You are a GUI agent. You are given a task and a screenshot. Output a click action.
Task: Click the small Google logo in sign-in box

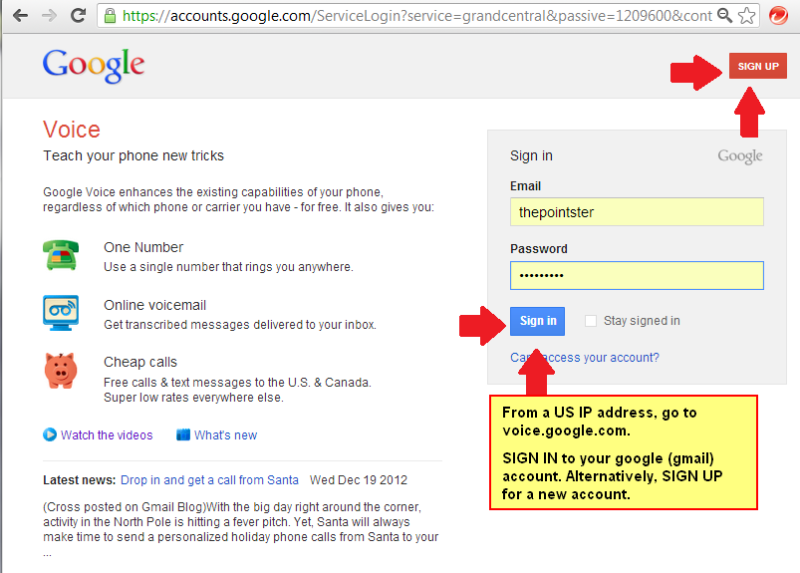(740, 156)
